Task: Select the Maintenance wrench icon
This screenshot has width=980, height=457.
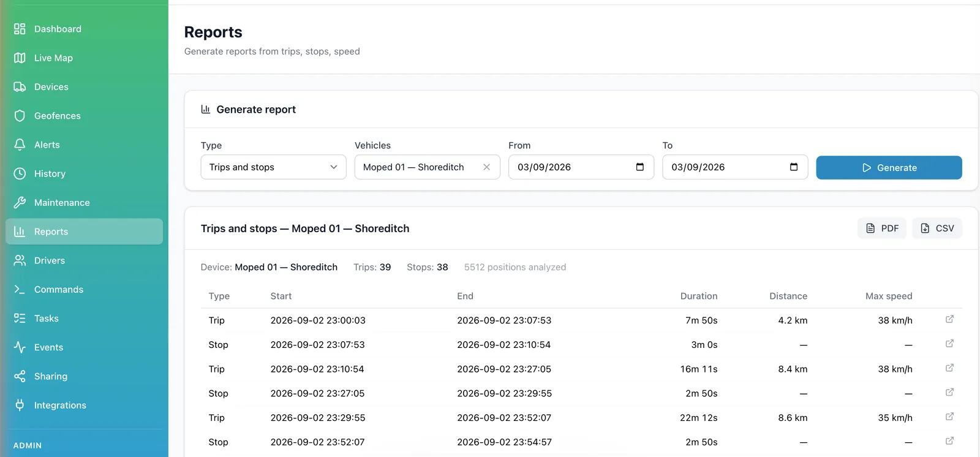Action: click(20, 203)
